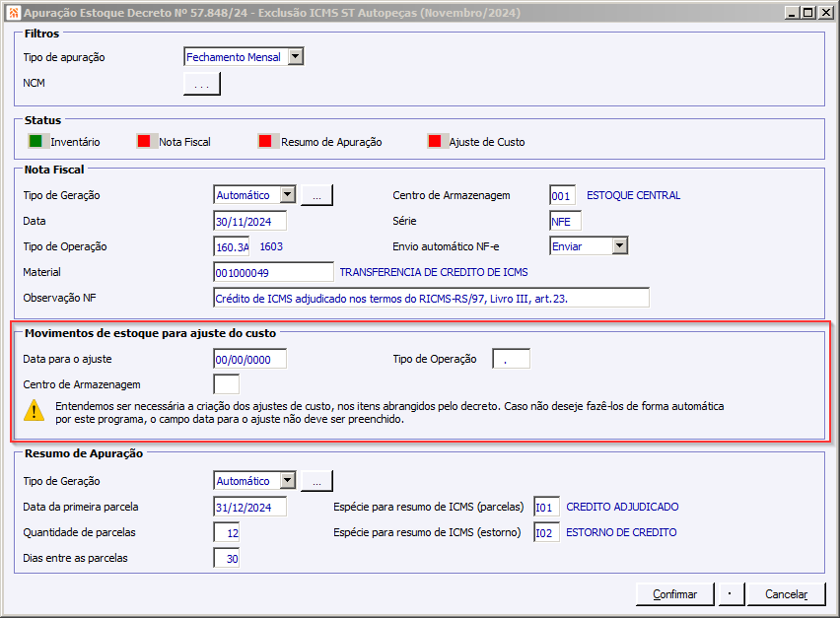
Task: Click the 1603 operation code text
Action: 271,246
